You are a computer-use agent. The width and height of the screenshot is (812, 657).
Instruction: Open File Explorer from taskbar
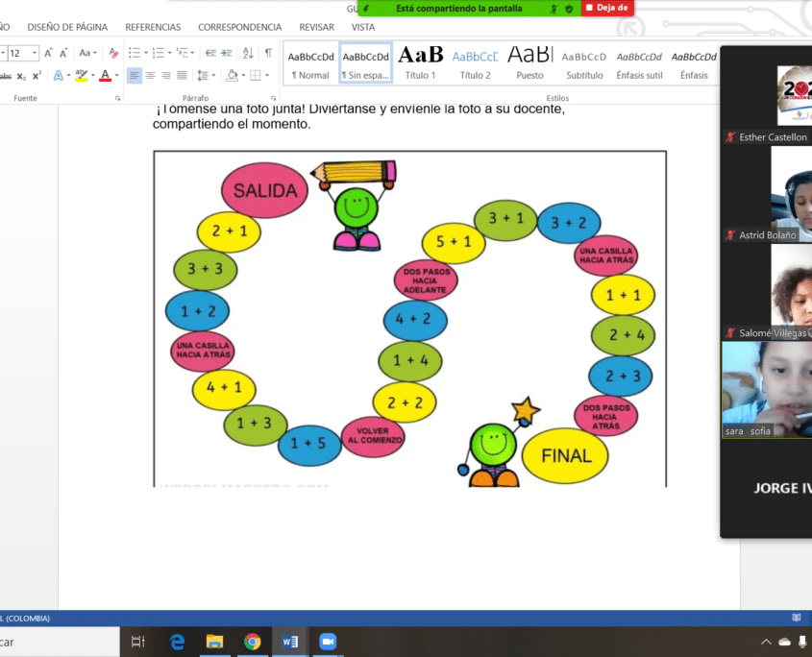(214, 642)
